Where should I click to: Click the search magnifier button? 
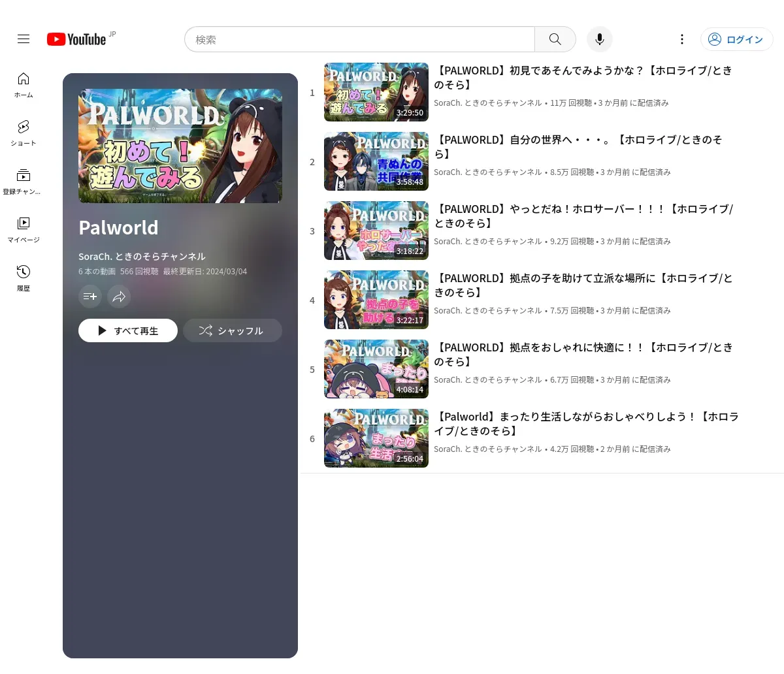pos(555,39)
